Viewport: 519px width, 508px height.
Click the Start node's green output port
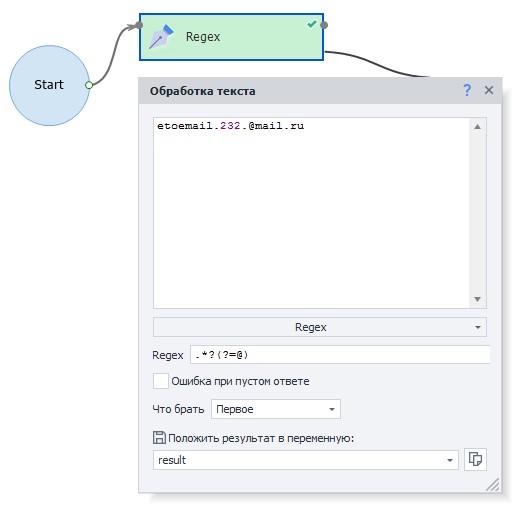[x=89, y=85]
